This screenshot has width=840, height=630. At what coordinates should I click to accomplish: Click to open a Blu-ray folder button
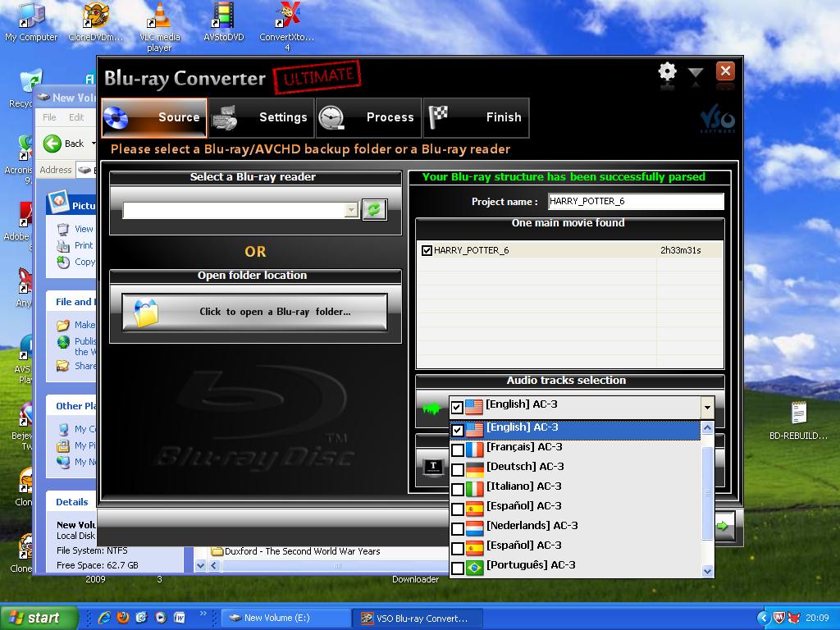[x=254, y=312]
